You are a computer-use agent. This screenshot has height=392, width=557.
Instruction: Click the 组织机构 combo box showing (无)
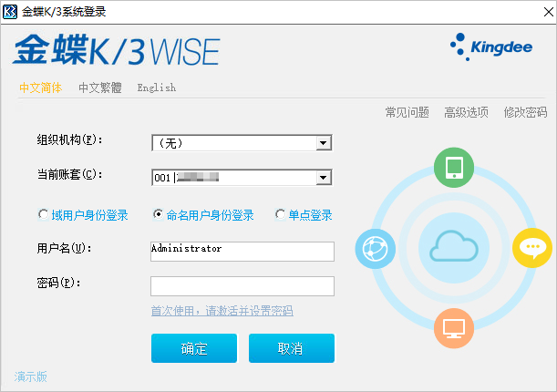point(242,143)
